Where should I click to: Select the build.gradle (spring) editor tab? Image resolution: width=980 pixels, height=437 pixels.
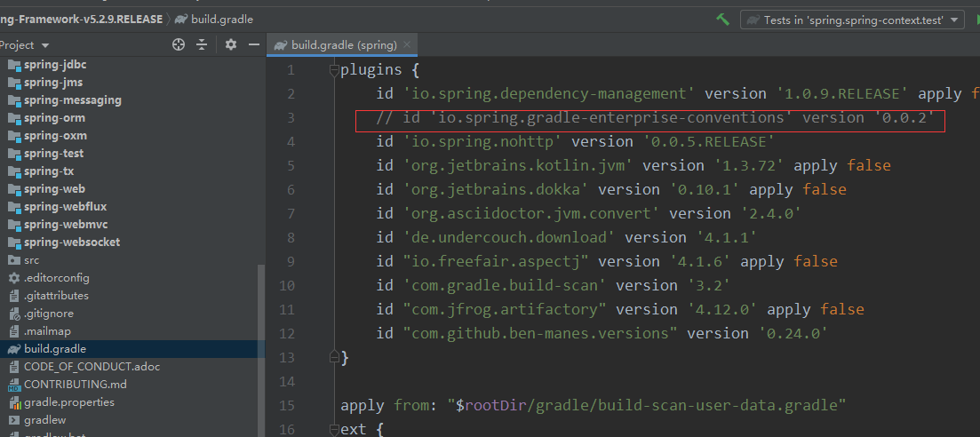click(x=342, y=45)
